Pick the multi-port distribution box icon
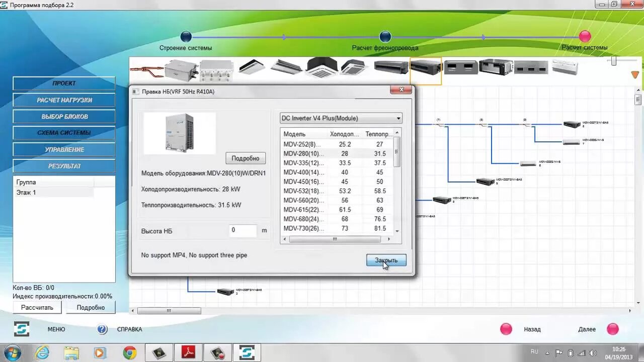The width and height of the screenshot is (644, 362). [217, 70]
